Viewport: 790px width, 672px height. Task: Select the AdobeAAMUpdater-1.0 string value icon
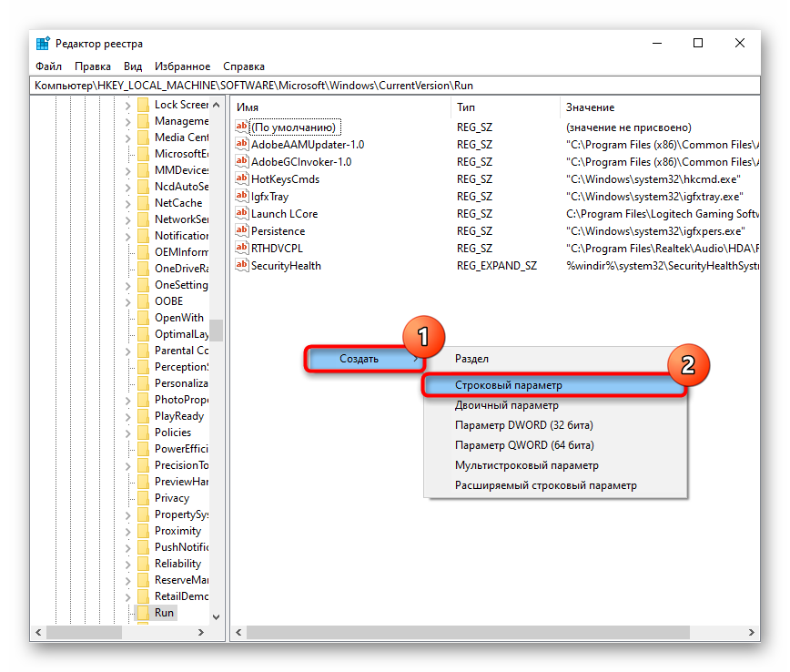[242, 145]
